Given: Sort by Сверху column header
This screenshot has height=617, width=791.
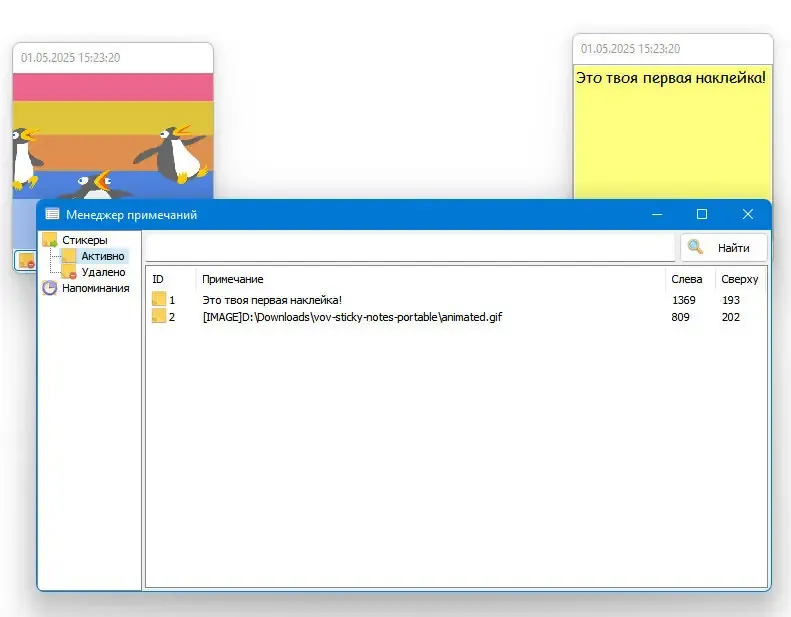Looking at the screenshot, I should click(740, 279).
